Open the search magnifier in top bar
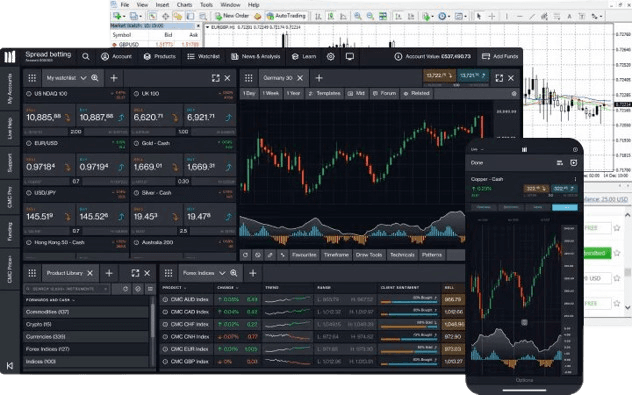632x395 pixels. [86, 57]
